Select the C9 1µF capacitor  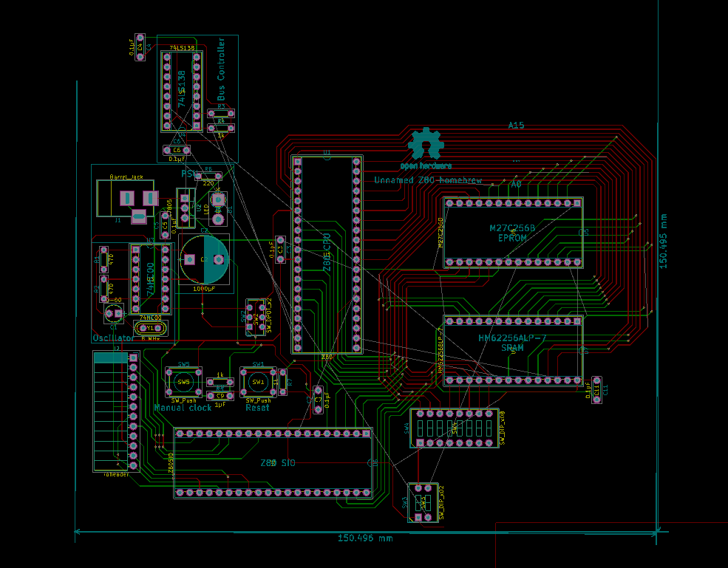coord(220,396)
